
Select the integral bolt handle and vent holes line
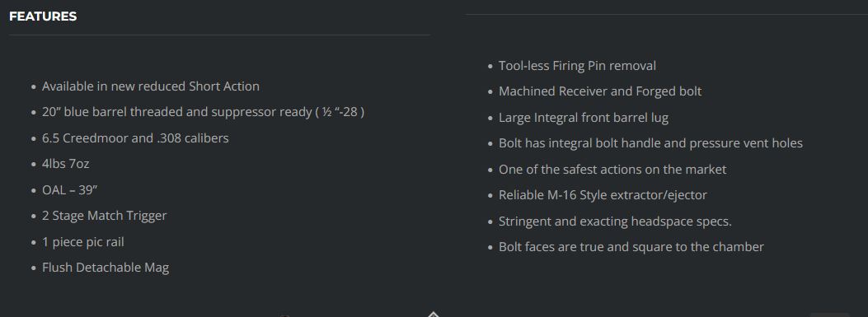pos(650,143)
